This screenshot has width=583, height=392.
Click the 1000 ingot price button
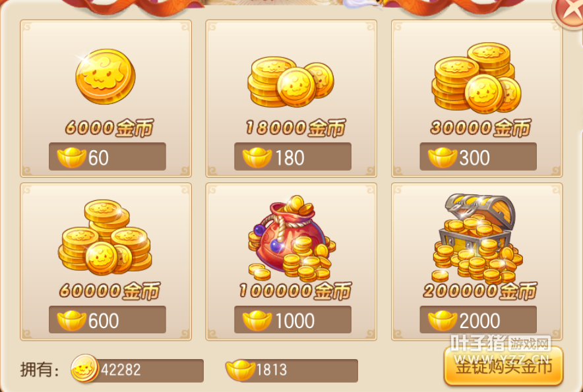293,320
